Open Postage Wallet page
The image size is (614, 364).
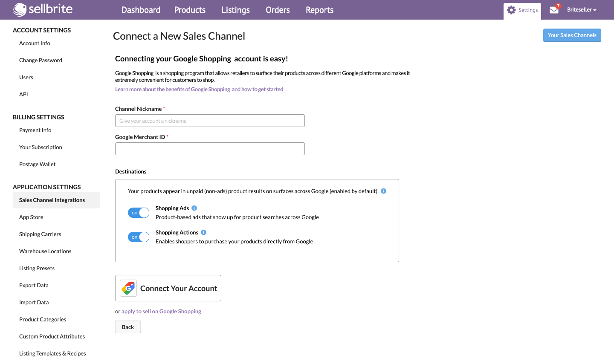coord(37,164)
